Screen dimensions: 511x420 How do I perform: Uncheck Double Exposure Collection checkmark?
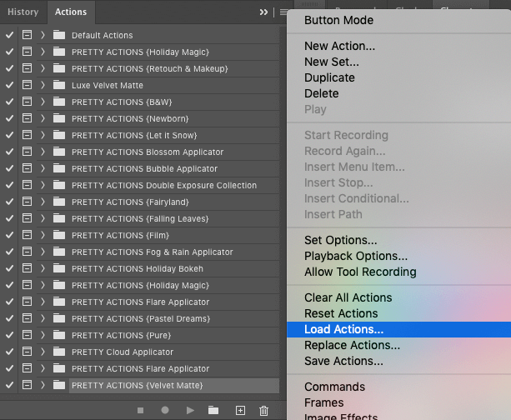pyautogui.click(x=9, y=185)
